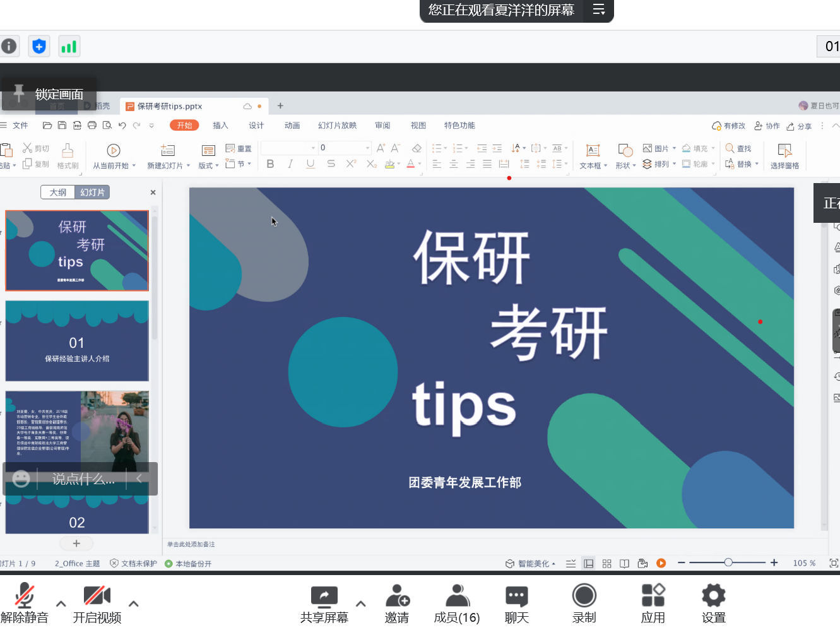
Task: Open meeting settings gear
Action: (713, 596)
